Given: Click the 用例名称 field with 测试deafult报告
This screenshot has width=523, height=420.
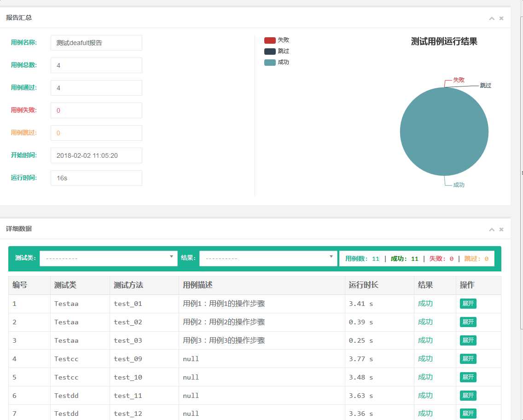Looking at the screenshot, I should (96, 43).
